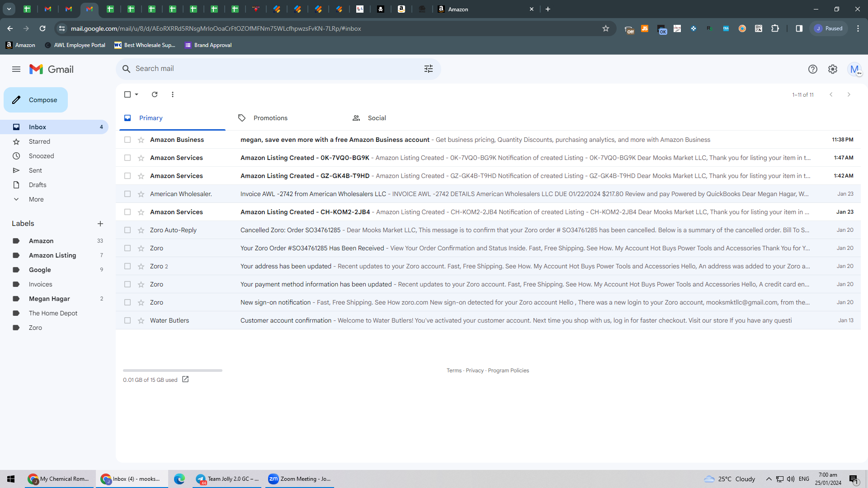Star the Zoro Auto-Reply email
The height and width of the screenshot is (488, 868).
(x=141, y=230)
